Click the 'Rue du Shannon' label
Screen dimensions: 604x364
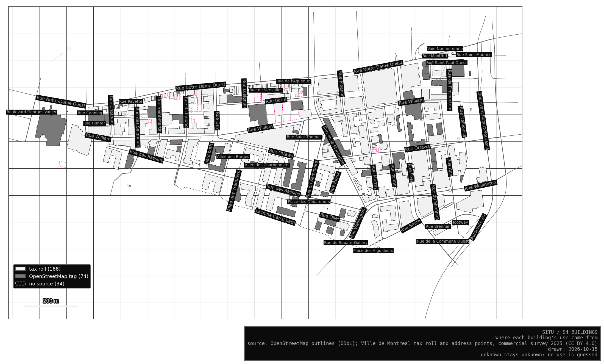click(x=435, y=202)
